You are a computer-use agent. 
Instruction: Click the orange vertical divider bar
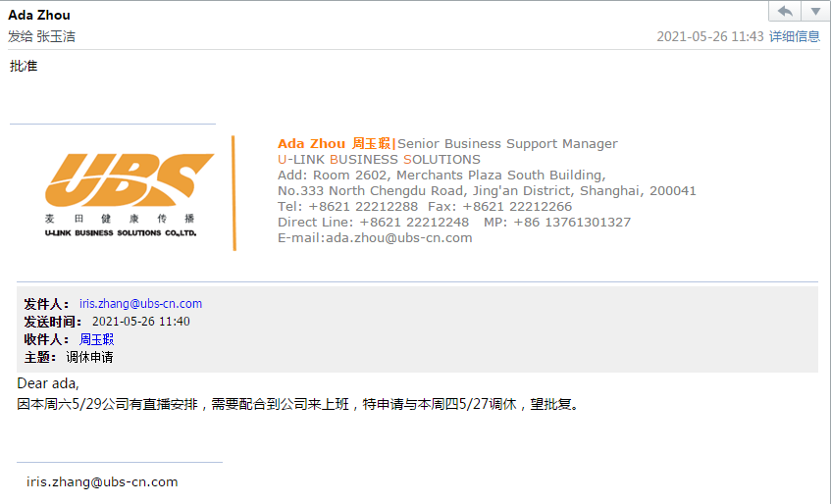click(234, 193)
